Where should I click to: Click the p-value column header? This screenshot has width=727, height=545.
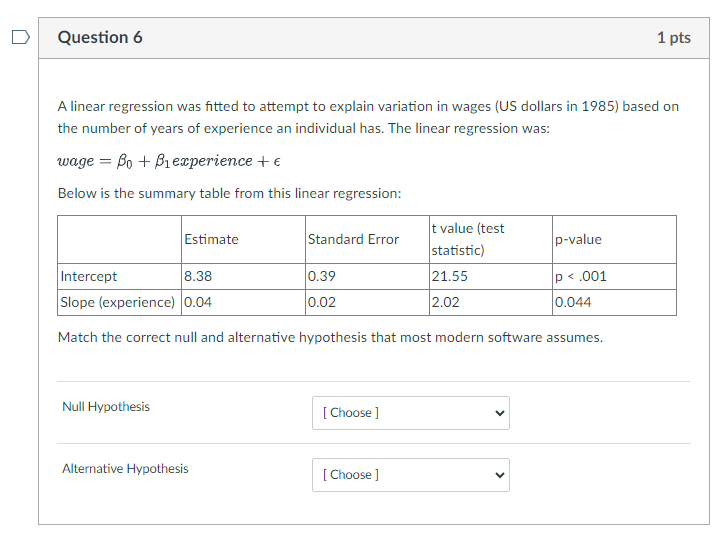click(x=578, y=239)
